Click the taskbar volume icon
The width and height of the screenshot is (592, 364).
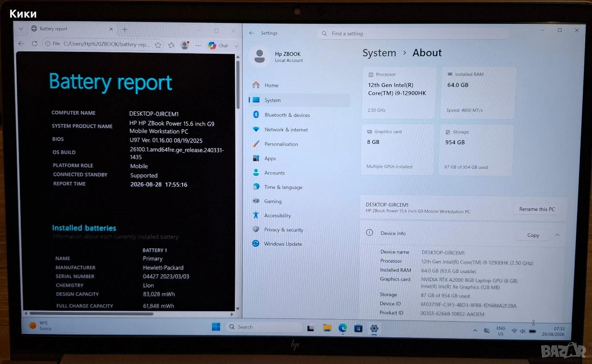click(x=523, y=331)
